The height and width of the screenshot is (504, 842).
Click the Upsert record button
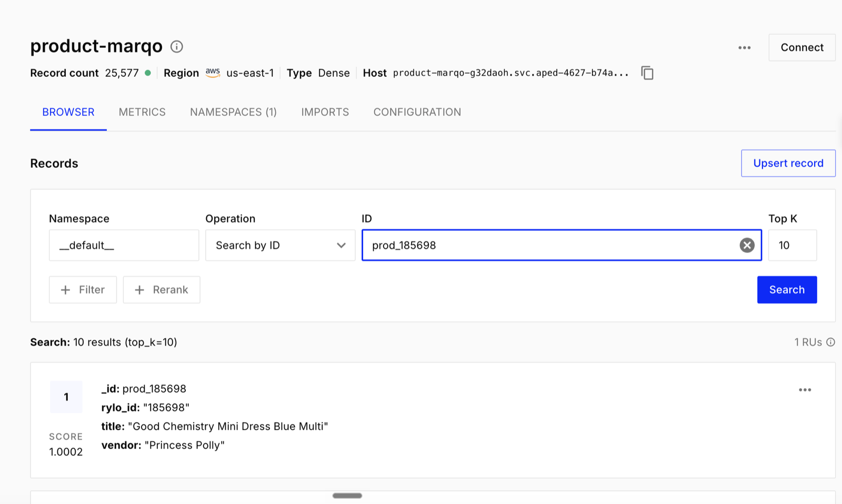788,163
